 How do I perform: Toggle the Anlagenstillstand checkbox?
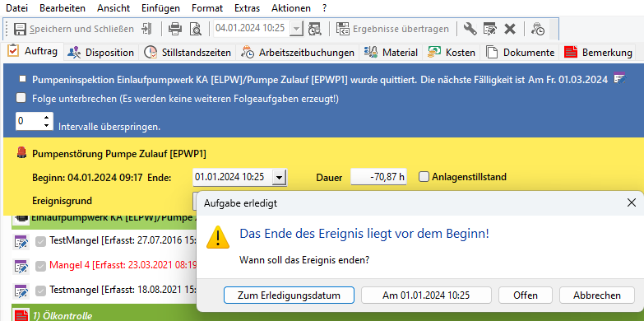[424, 177]
